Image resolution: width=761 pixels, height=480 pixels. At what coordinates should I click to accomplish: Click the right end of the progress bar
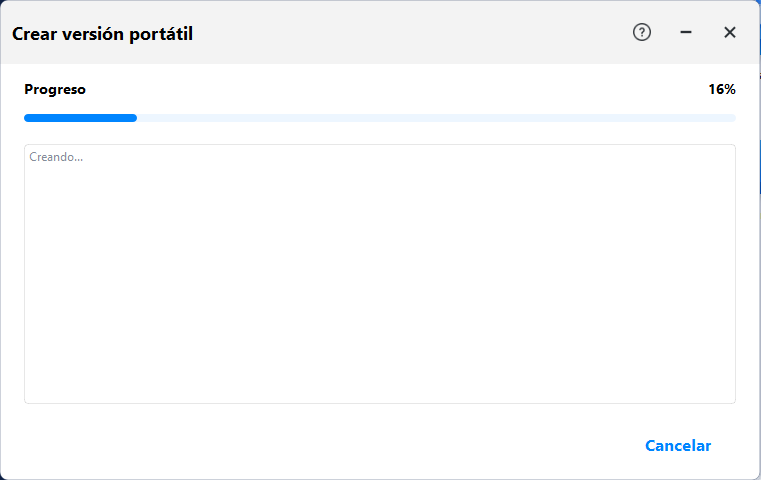[x=732, y=118]
